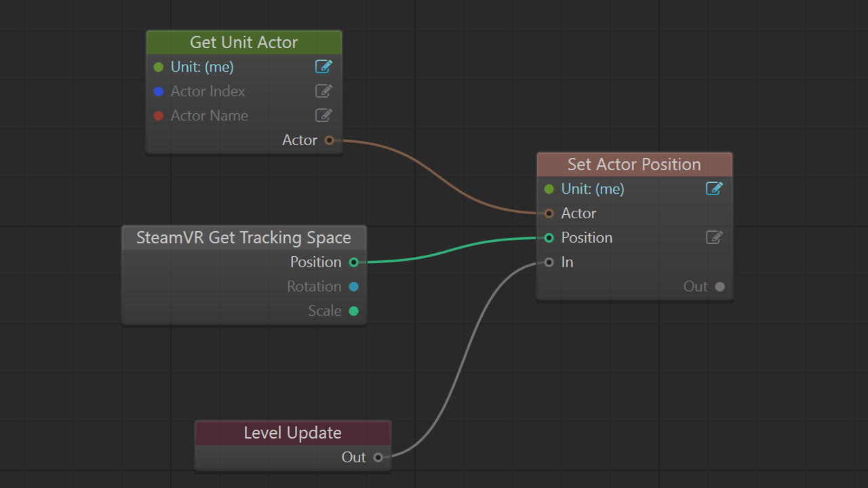Click Scale output port on SteamVR node
Viewport: 868px width, 488px height.
point(353,311)
